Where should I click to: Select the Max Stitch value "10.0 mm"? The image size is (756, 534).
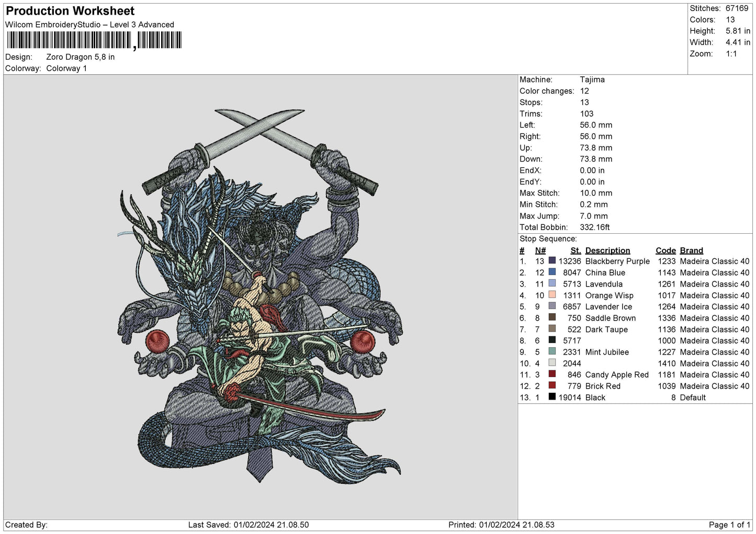pos(596,194)
